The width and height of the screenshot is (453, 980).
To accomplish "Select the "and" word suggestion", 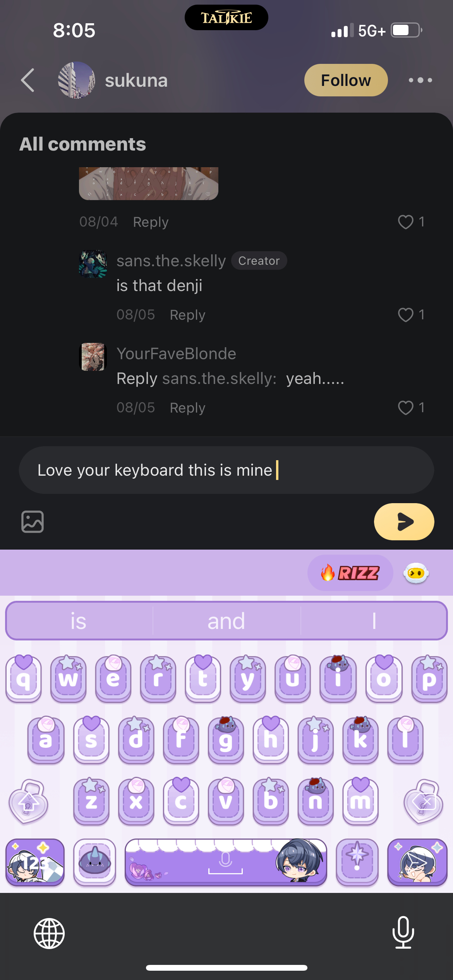I will pos(226,621).
